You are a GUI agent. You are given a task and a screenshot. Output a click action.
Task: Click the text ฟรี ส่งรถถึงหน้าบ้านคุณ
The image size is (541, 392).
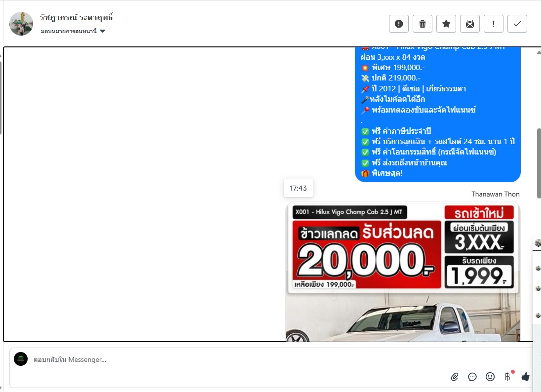[x=409, y=163]
